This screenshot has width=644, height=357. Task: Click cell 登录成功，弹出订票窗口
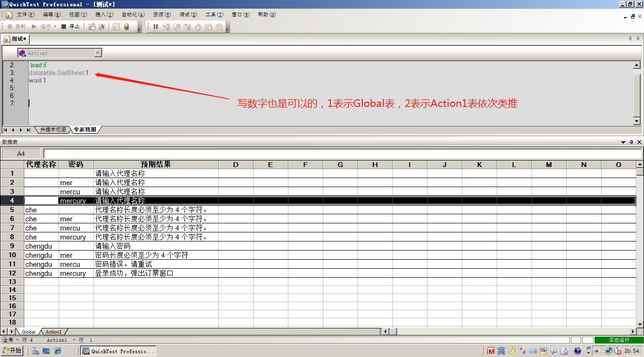(156, 273)
